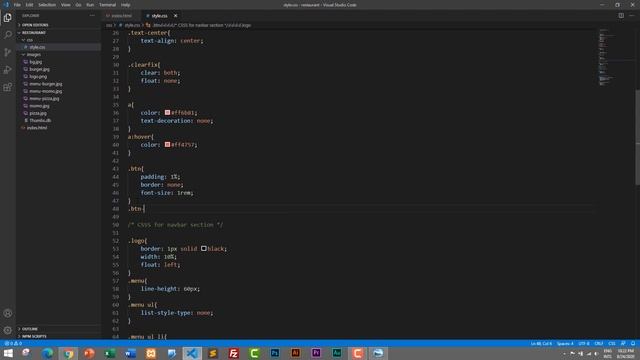This screenshot has width=640, height=360.
Task: Change CSS language mode in status bar
Action: pyautogui.click(x=612, y=344)
